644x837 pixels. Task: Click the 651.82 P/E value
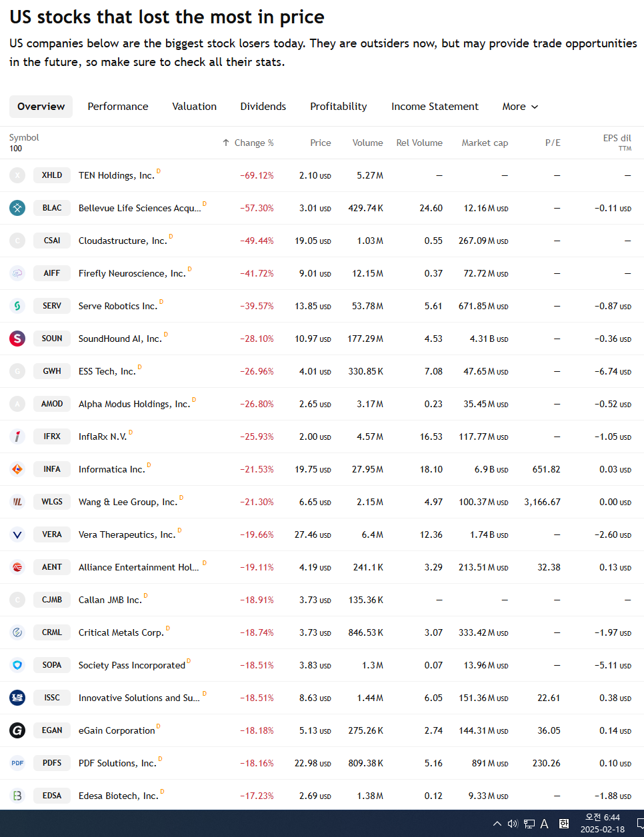click(546, 469)
